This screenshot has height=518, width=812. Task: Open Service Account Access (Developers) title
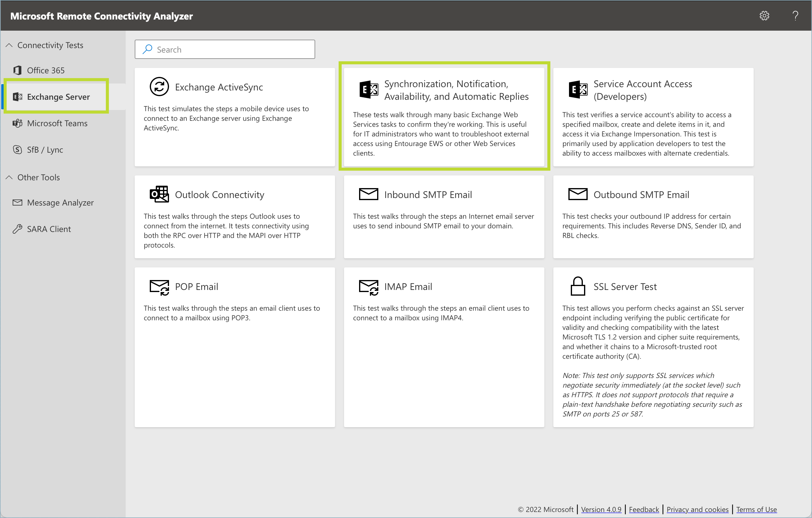coord(643,90)
